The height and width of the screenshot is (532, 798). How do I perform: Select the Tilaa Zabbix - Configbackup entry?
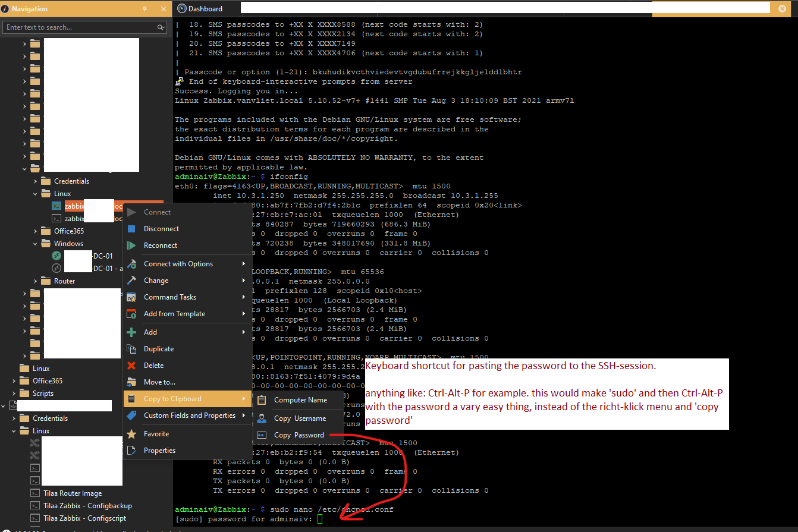(x=87, y=506)
